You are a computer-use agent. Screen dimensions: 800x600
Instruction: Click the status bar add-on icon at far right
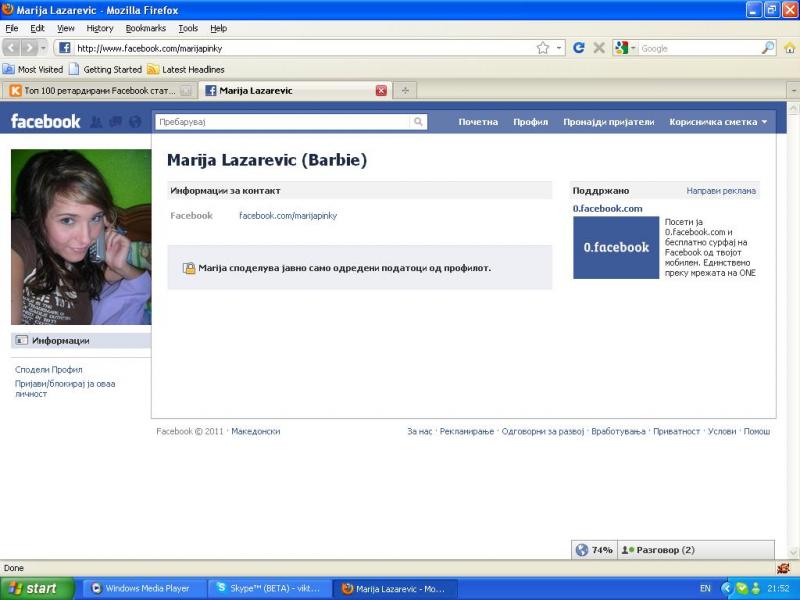783,568
